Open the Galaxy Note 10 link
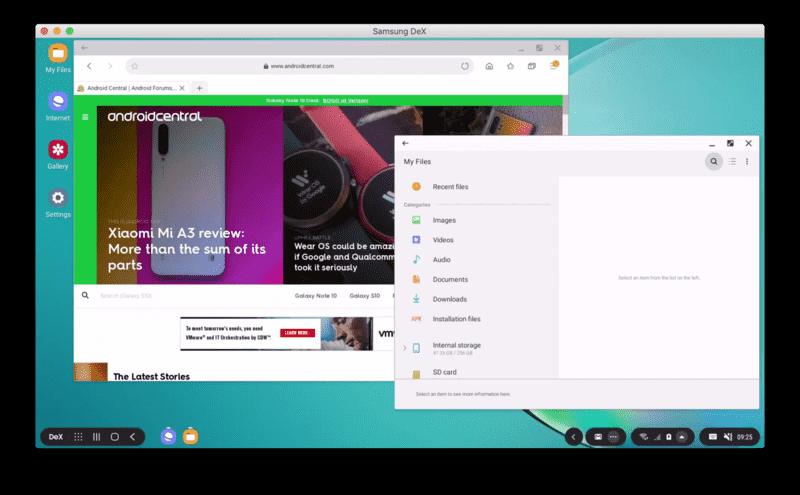Screen dimensions: 800x495 (x=316, y=295)
